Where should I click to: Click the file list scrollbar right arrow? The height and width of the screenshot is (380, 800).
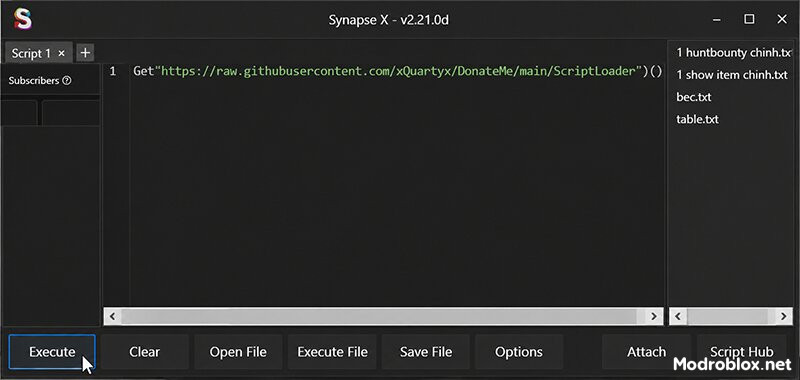(x=784, y=316)
